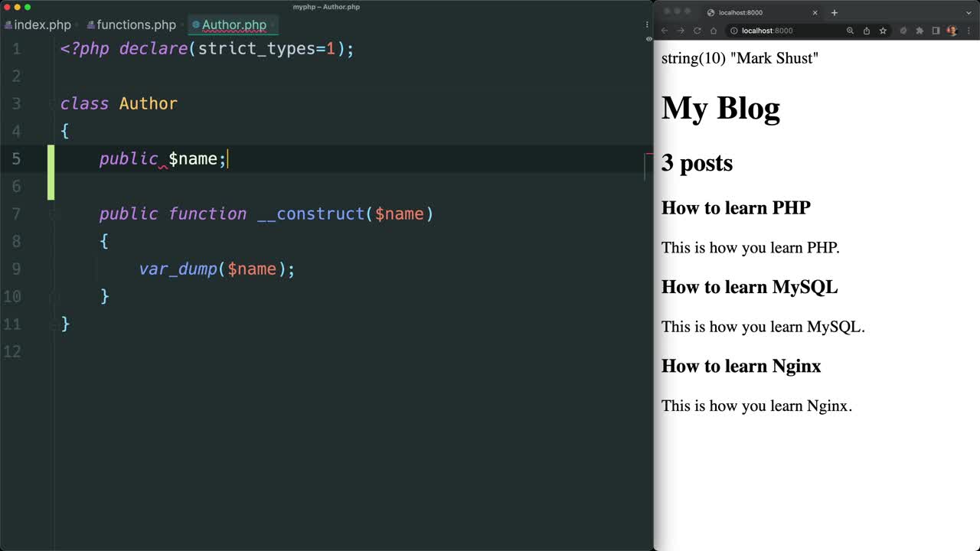Screen dimensions: 980x551
Task: Click the browser forward arrow
Action: point(681,31)
